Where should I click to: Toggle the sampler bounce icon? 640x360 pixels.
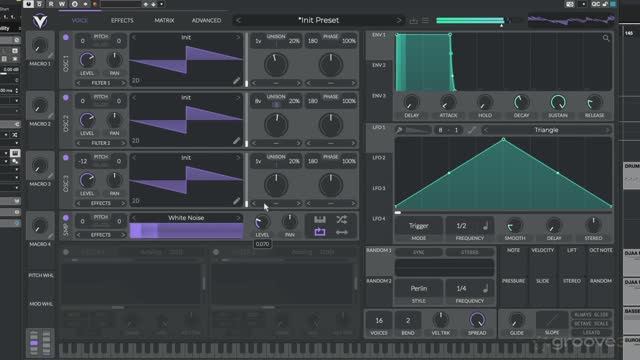coord(342,232)
